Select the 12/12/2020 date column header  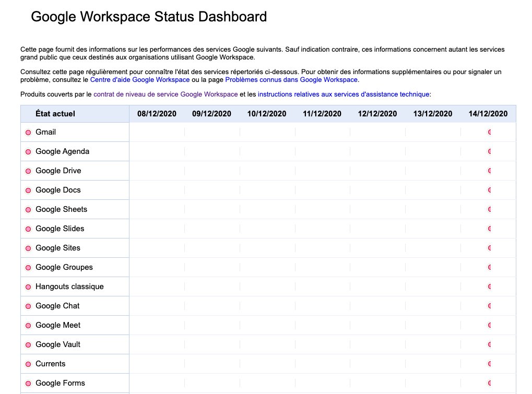pos(377,114)
